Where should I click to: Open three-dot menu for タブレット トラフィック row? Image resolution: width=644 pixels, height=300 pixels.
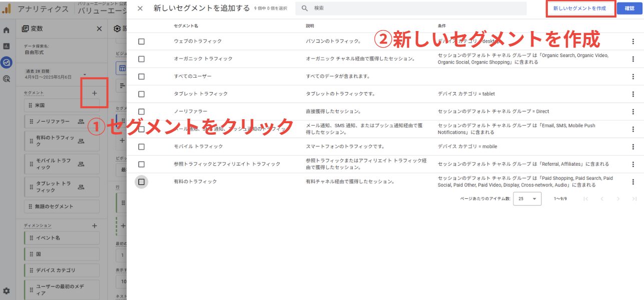(633, 94)
